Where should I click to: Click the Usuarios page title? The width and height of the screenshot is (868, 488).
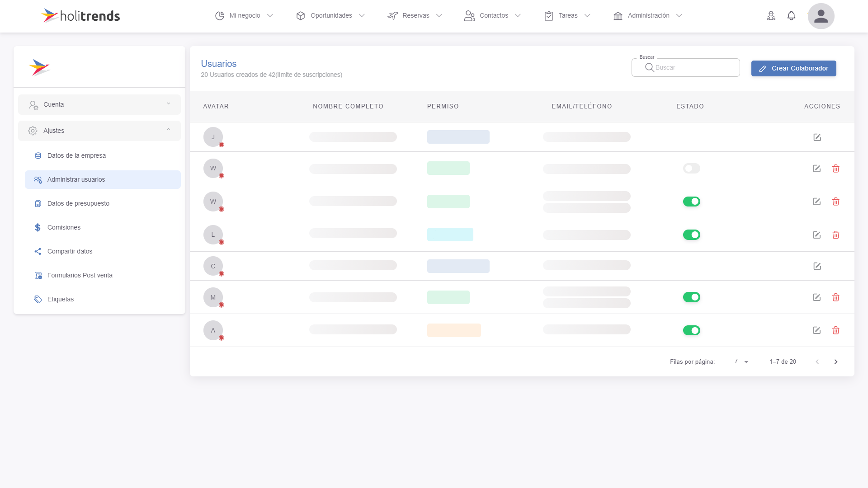pos(219,64)
